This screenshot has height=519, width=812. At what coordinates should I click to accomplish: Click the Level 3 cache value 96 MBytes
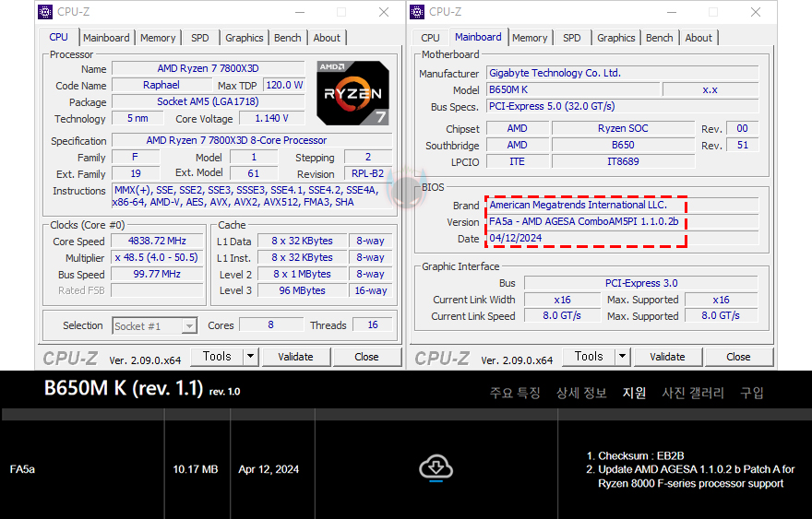303,290
